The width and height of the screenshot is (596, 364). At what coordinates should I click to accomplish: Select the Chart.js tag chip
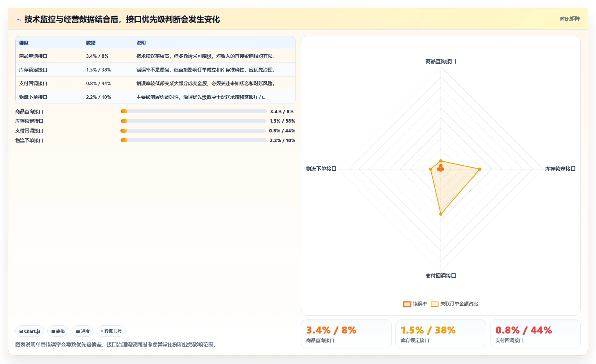point(30,331)
